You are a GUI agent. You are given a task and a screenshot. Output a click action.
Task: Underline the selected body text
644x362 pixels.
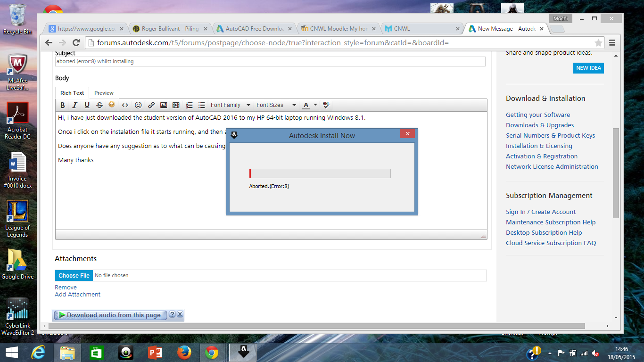coord(87,105)
